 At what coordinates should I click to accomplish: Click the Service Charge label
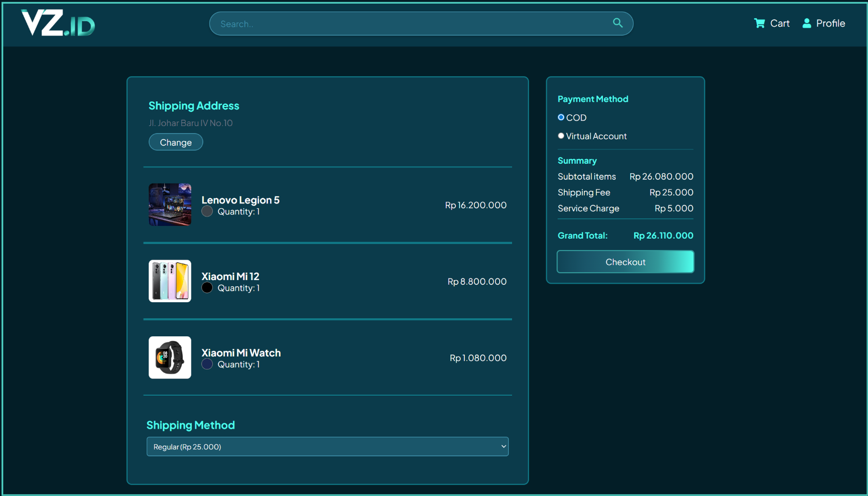[x=588, y=209]
